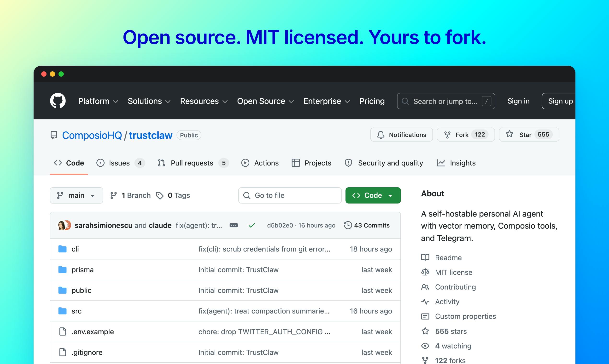View the 1 Branch link
The image size is (609, 364).
coord(130,195)
